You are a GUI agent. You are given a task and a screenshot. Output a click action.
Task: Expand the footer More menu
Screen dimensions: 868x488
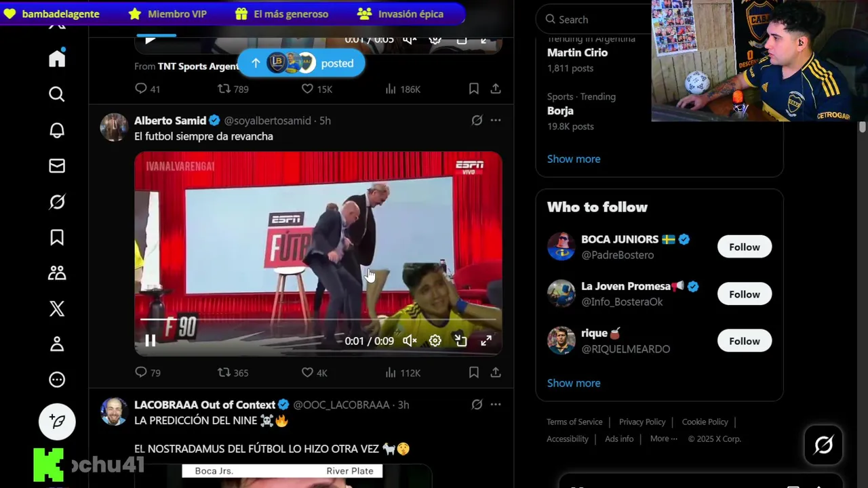click(664, 439)
